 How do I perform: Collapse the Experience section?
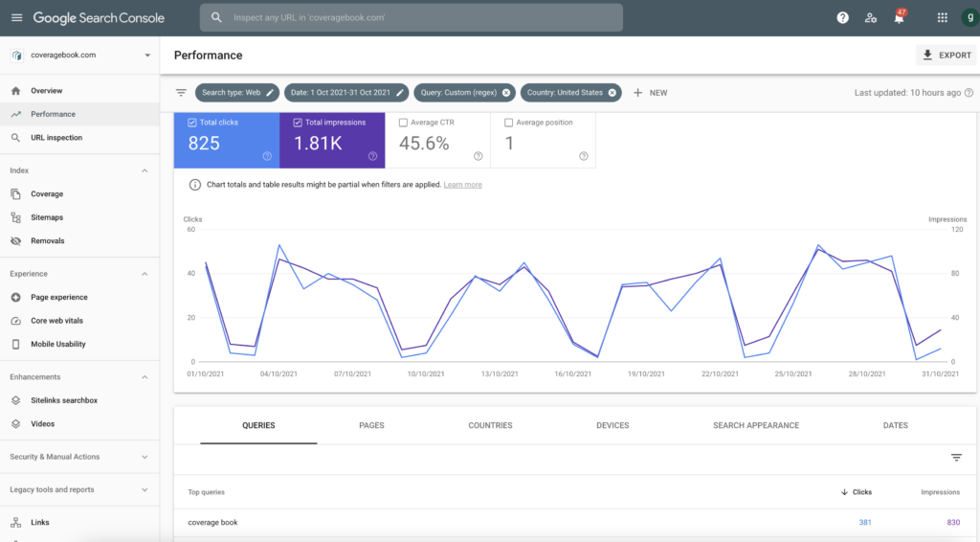[x=145, y=274]
